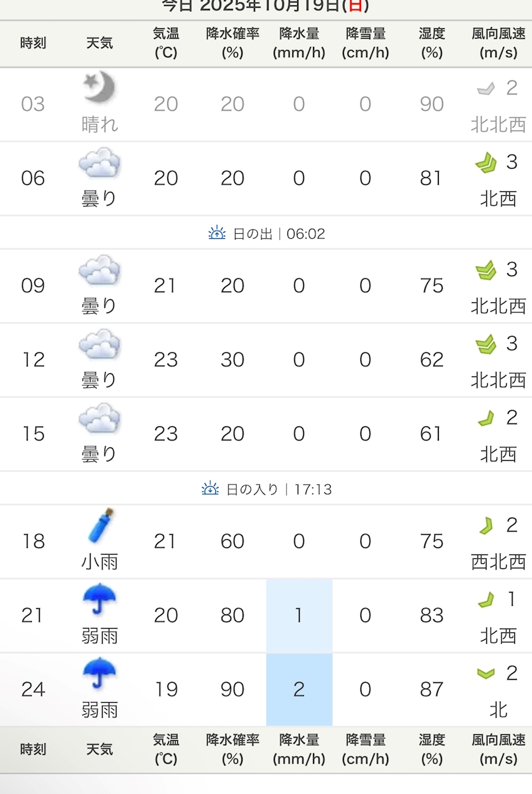This screenshot has width=532, height=794.
Task: Click the cloudy icon in the 15 row
Action: pyautogui.click(x=99, y=418)
